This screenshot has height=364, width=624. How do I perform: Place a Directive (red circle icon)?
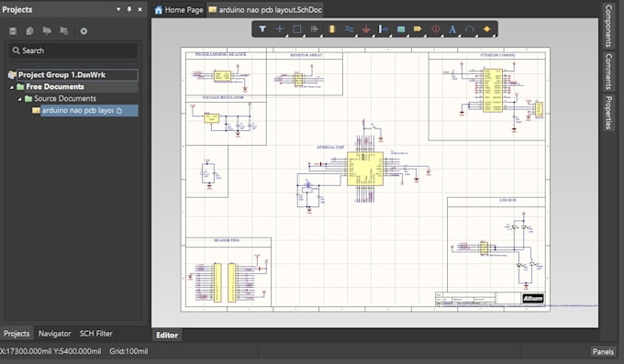pyautogui.click(x=435, y=29)
